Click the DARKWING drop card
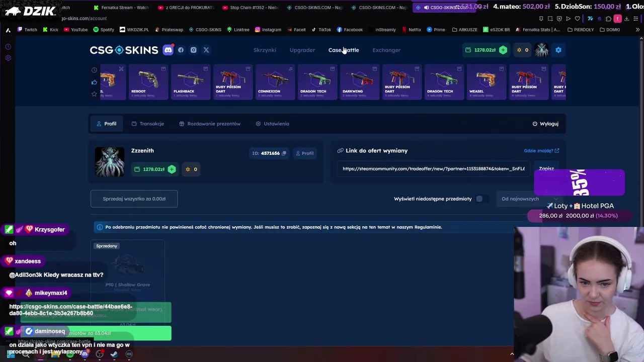The width and height of the screenshot is (644, 362). tap(359, 82)
